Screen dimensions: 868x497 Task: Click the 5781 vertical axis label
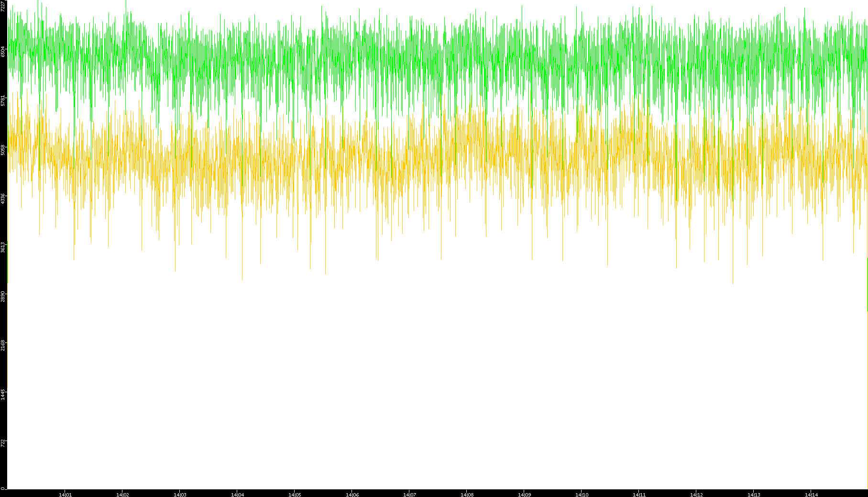pos(3,100)
